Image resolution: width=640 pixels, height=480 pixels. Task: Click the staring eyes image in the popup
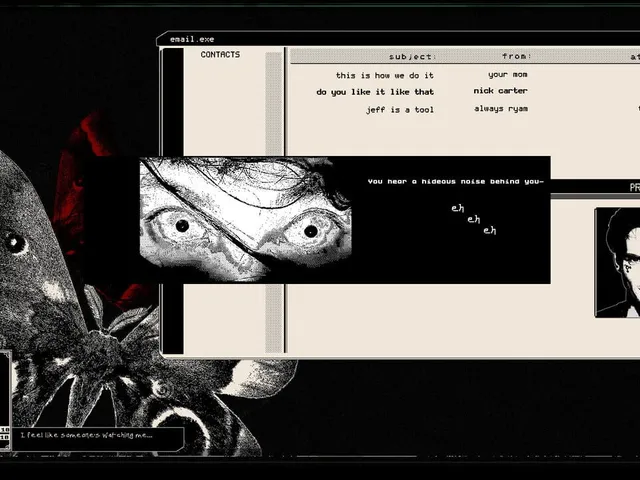tap(245, 220)
